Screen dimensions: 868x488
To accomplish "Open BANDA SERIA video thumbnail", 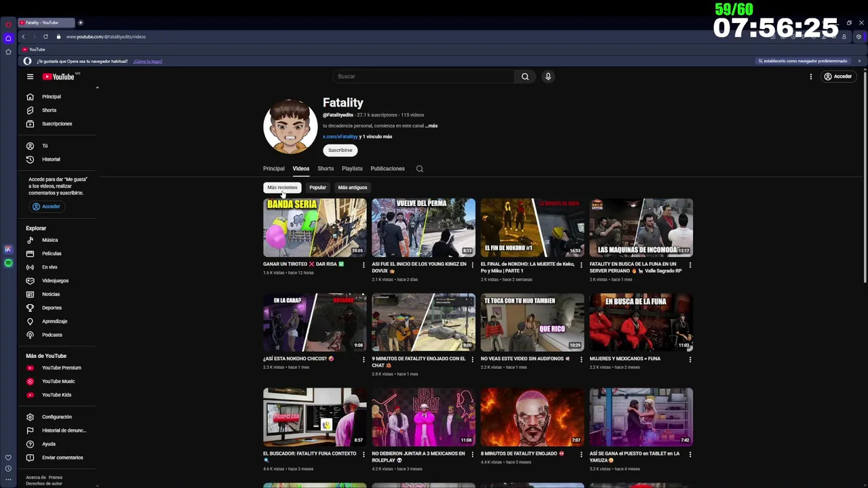I will tap(315, 227).
